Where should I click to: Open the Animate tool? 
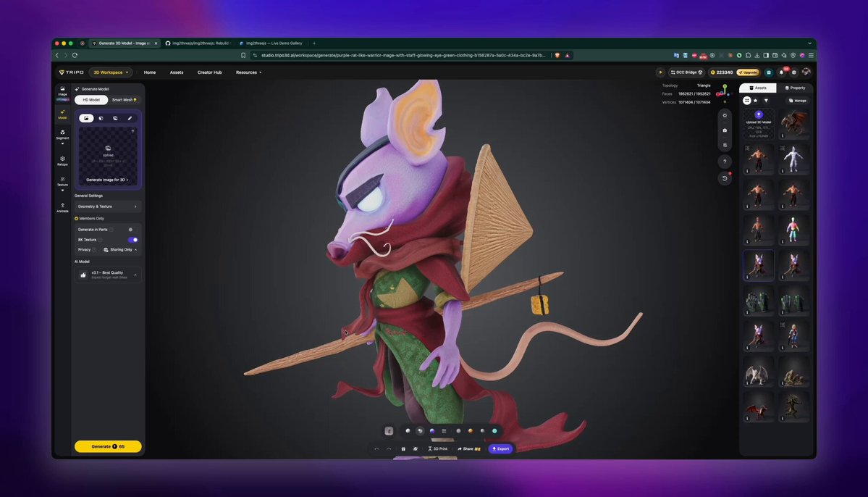(x=62, y=207)
